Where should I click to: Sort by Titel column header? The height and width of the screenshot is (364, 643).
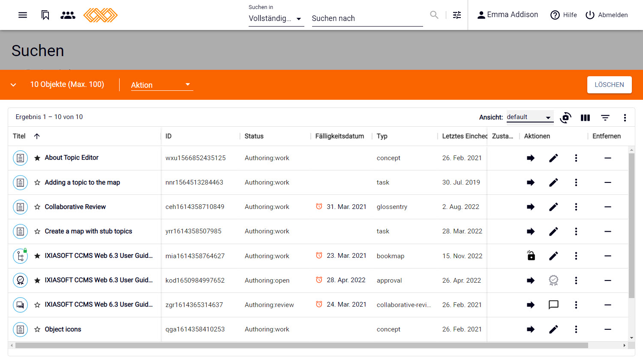(x=19, y=136)
